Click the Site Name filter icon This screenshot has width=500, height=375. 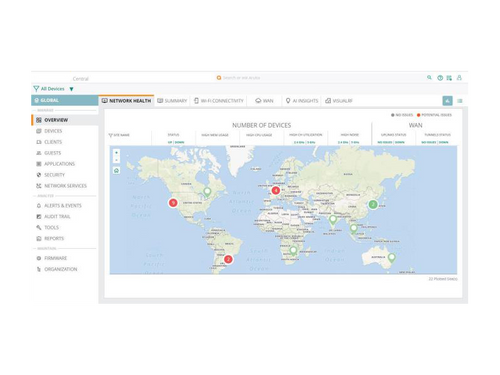tap(111, 135)
